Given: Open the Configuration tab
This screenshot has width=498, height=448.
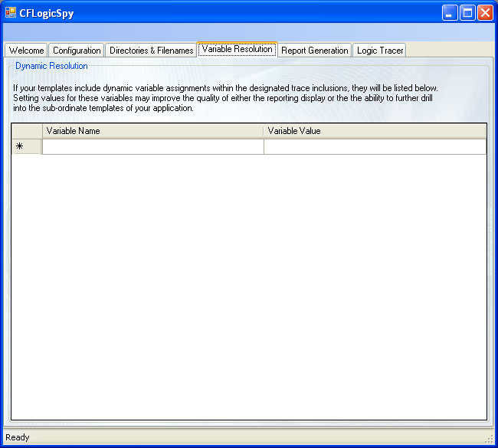Looking at the screenshot, I should [x=77, y=51].
